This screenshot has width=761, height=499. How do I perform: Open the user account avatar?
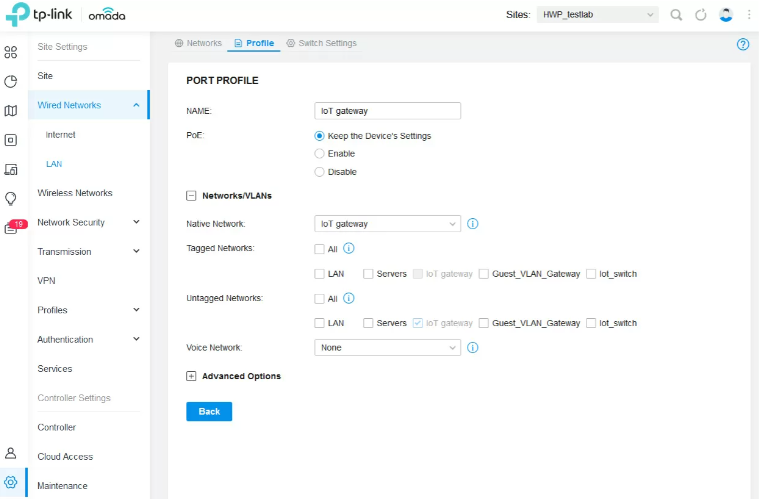click(x=726, y=15)
